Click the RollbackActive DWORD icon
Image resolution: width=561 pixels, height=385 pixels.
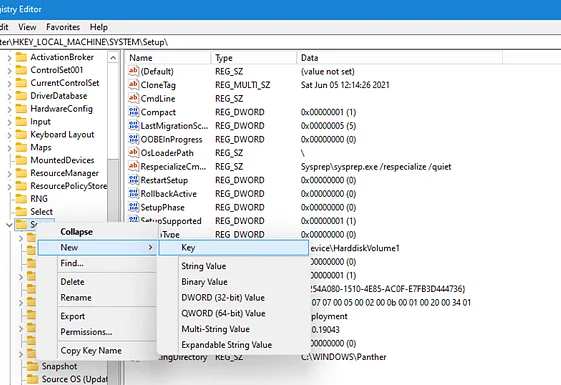click(x=133, y=194)
